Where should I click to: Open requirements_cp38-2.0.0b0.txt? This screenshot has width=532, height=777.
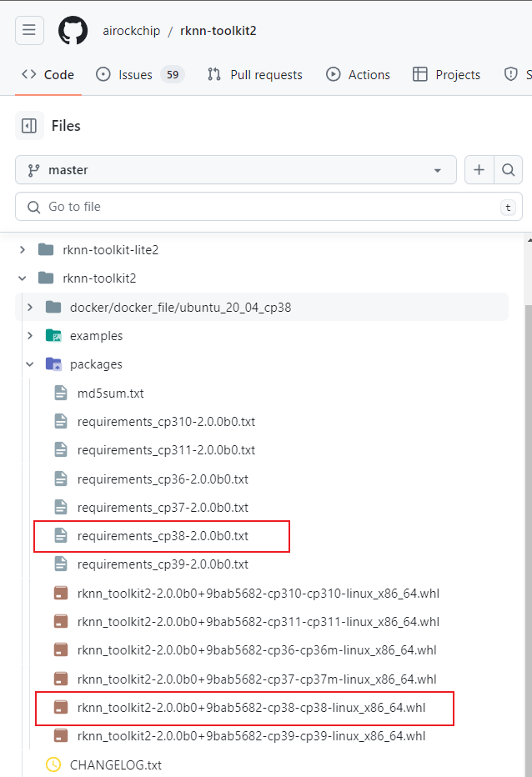pyautogui.click(x=163, y=536)
